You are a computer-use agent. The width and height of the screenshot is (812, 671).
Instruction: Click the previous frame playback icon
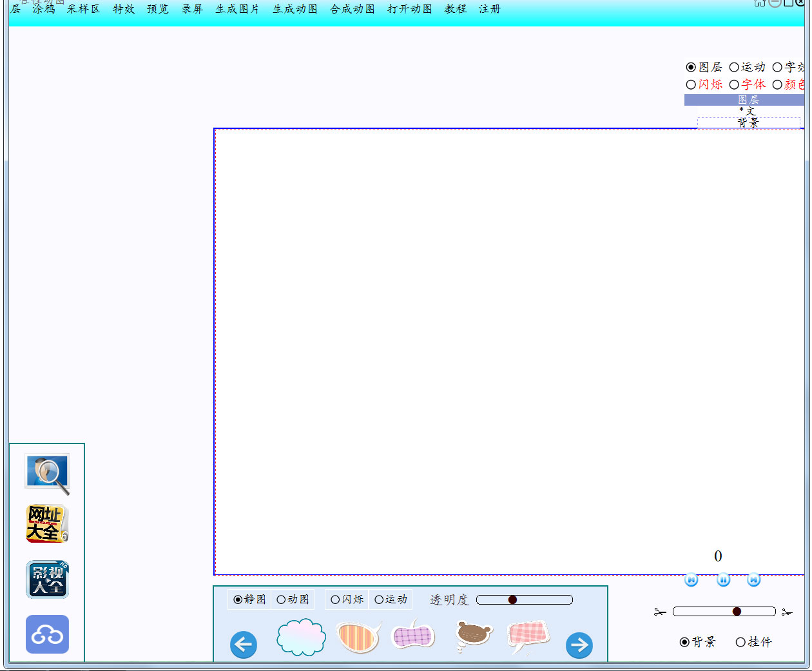tap(691, 579)
